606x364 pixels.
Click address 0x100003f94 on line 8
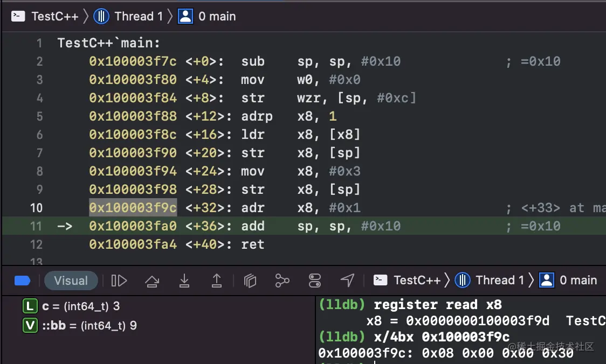coord(133,171)
